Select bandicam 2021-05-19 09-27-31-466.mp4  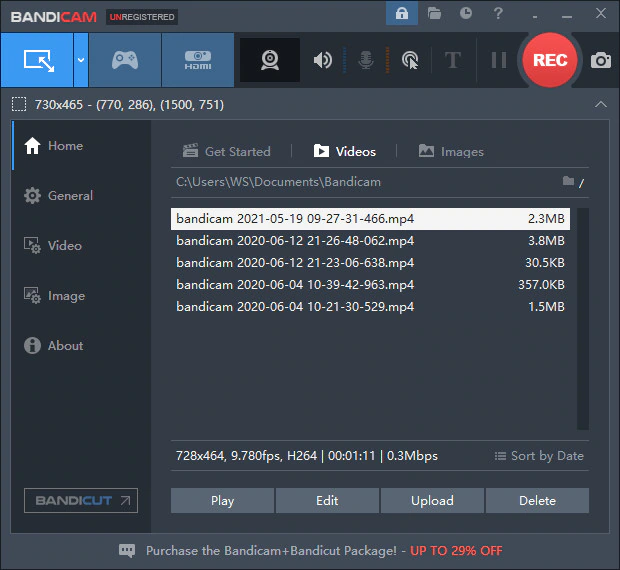(x=370, y=219)
